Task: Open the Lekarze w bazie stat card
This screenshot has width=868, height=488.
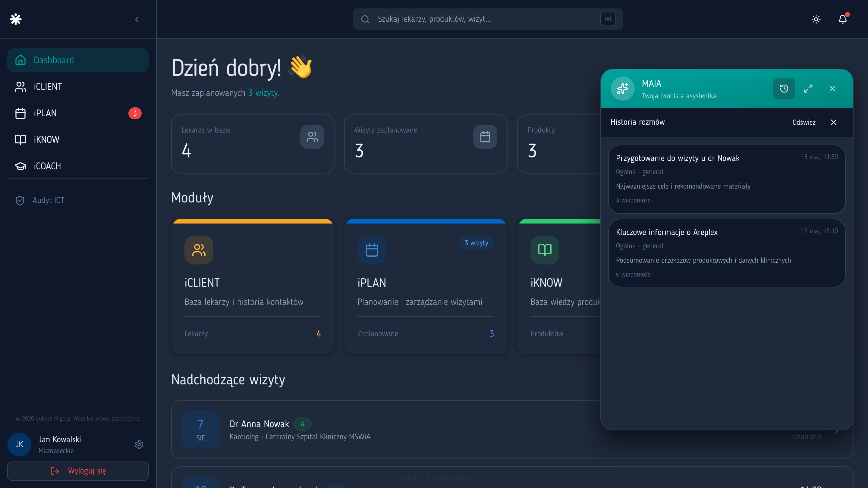Action: [253, 144]
